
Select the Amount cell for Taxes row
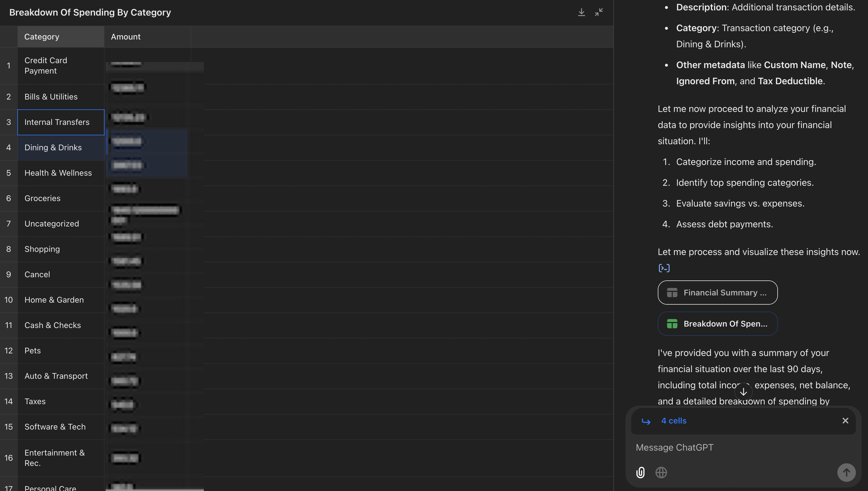(x=148, y=401)
